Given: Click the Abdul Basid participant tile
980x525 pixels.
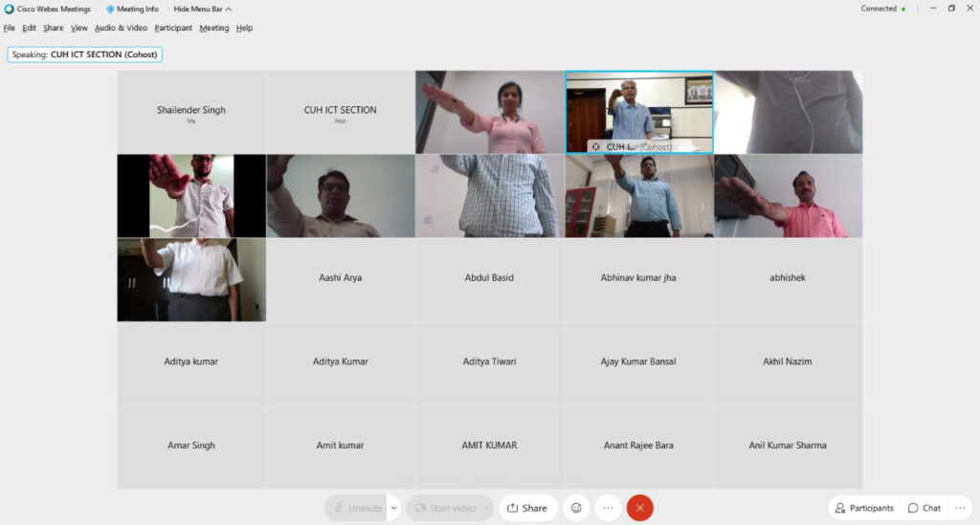Looking at the screenshot, I should (489, 279).
